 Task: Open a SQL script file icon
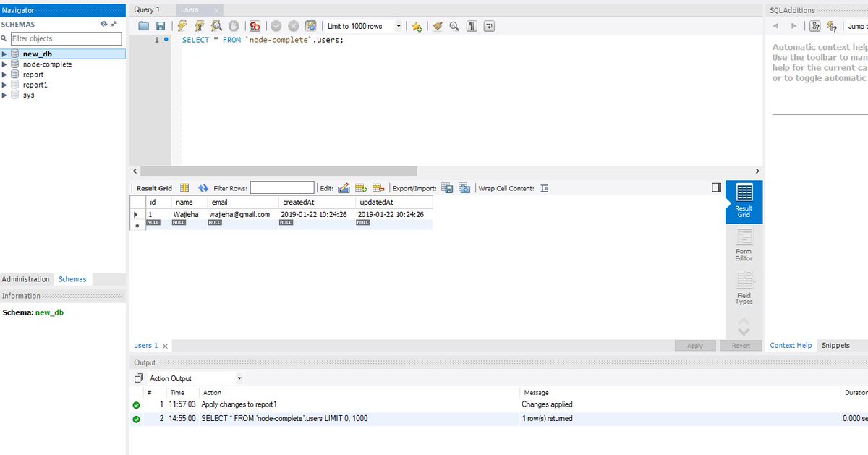click(x=144, y=26)
